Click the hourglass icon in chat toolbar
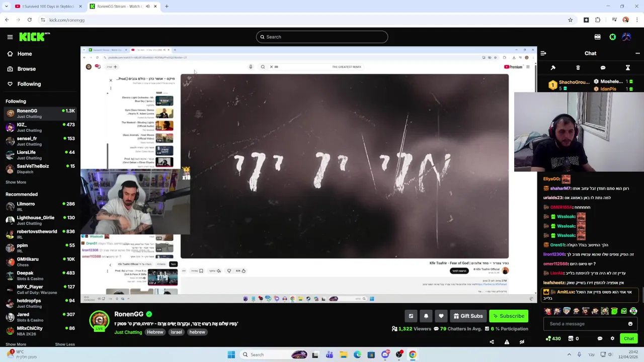Viewport: 644px width, 362px height. pyautogui.click(x=628, y=68)
